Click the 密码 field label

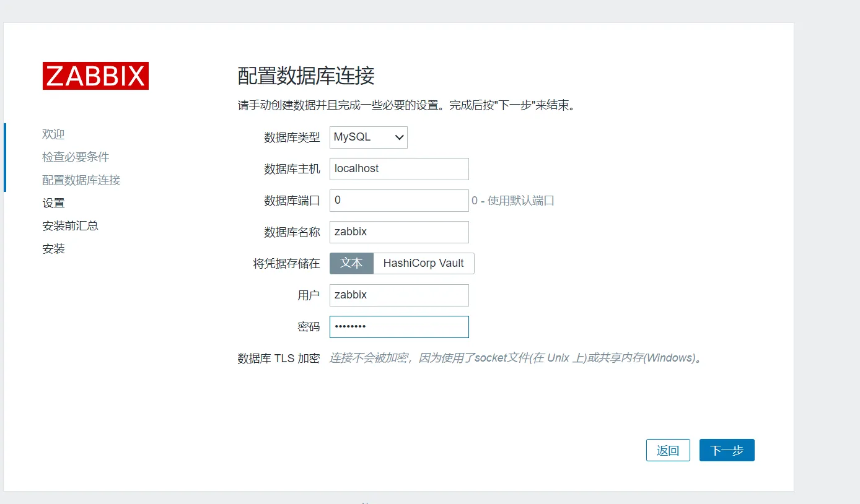(x=309, y=327)
